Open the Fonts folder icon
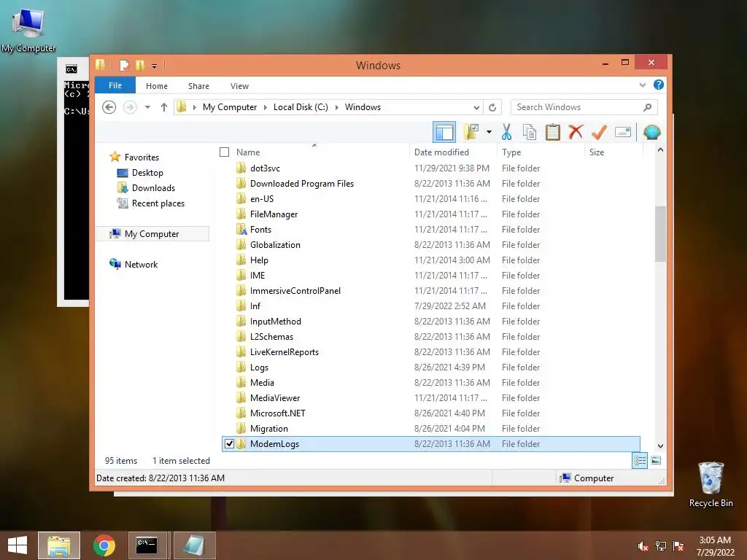The height and width of the screenshot is (560, 747). coord(241,230)
